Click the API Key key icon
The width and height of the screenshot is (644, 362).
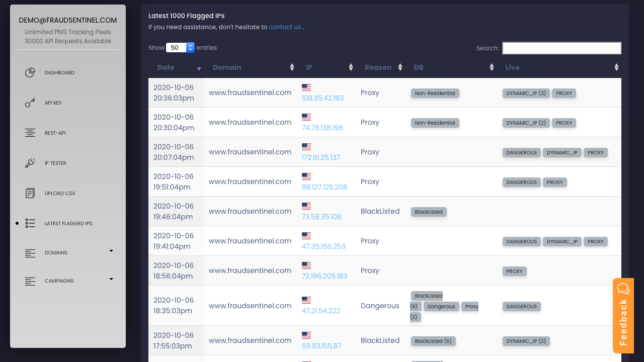point(30,103)
